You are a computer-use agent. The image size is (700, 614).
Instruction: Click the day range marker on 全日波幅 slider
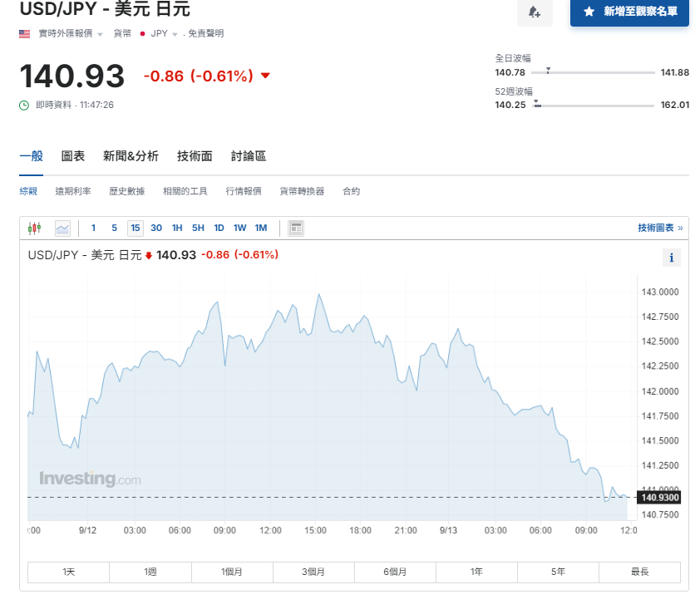pos(548,71)
